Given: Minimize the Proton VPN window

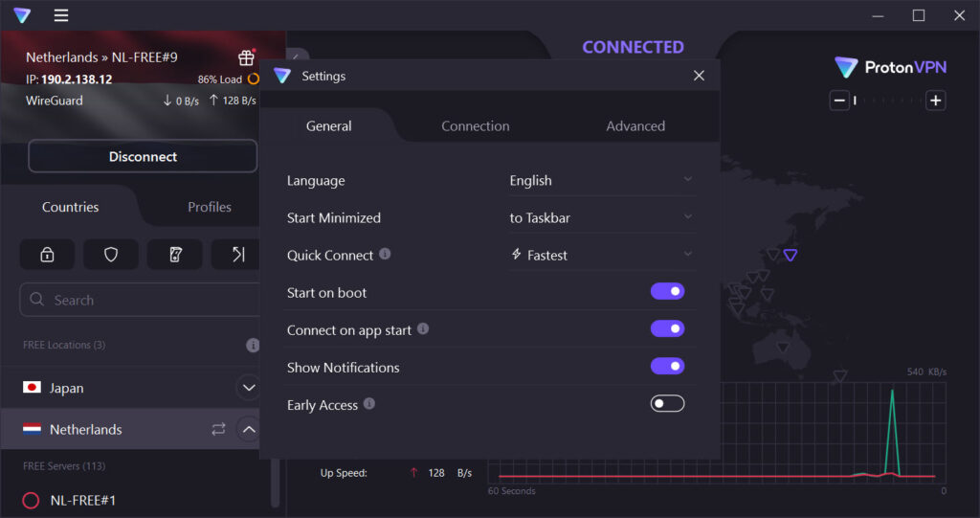Looking at the screenshot, I should coord(878,15).
